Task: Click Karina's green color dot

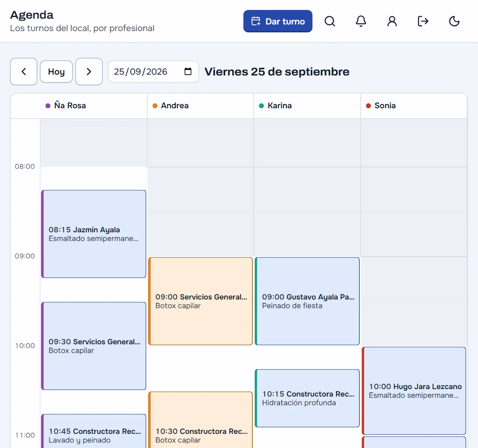Action: (x=261, y=106)
